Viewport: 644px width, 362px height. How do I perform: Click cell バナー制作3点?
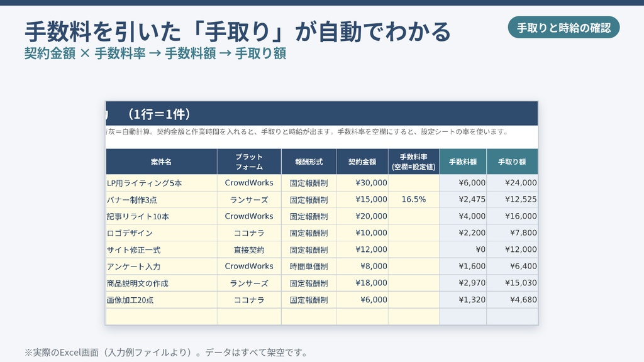click(161, 200)
